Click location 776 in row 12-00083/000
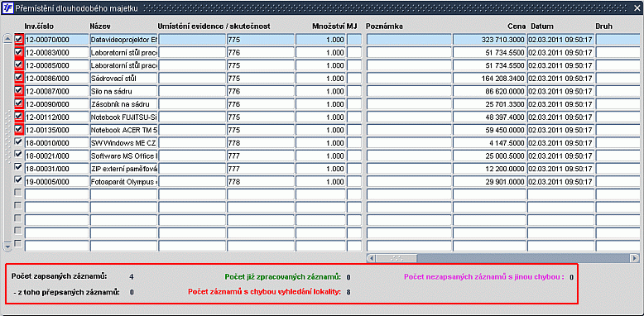644x316 pixels. coord(261,53)
